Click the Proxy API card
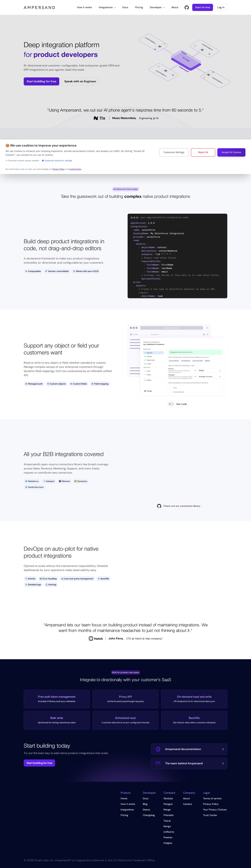The height and width of the screenshot is (868, 251). [x=125, y=699]
